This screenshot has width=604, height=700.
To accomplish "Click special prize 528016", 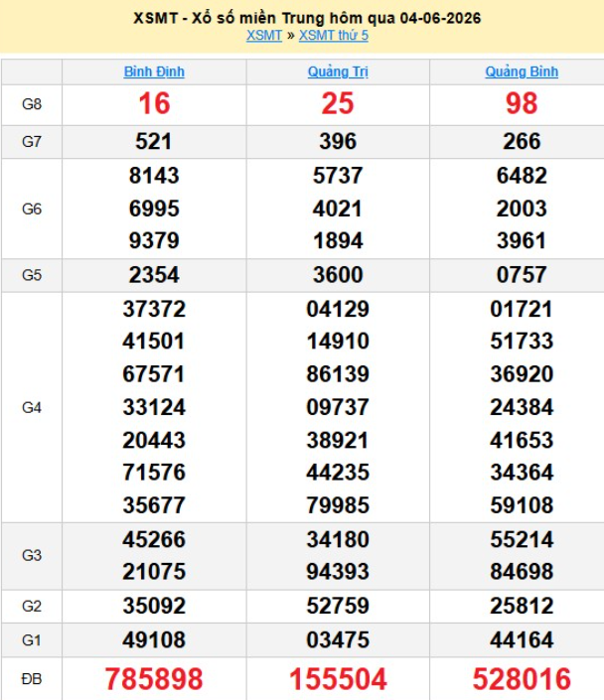I will [x=522, y=679].
